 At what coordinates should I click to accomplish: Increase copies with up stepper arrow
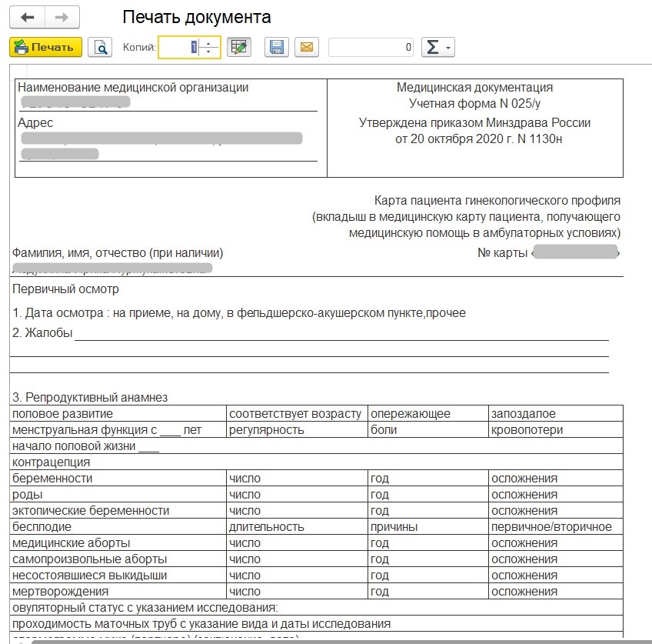pos(209,42)
